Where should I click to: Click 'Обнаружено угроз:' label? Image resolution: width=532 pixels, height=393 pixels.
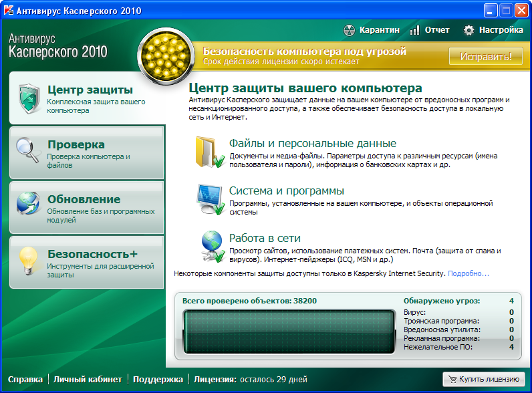pos(442,301)
